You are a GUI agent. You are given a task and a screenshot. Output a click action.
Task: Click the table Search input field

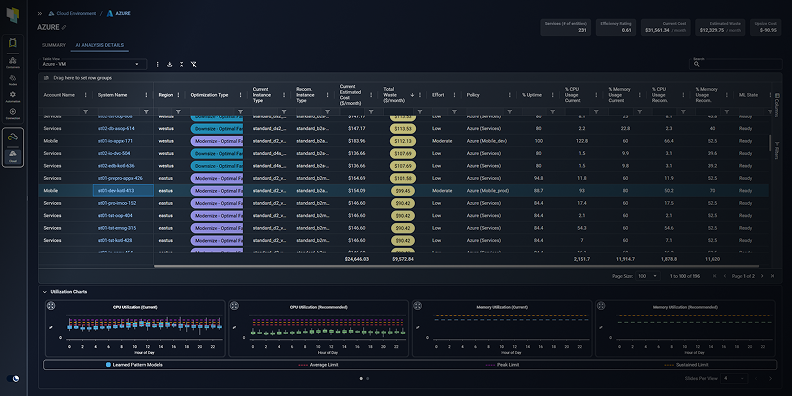(735, 64)
